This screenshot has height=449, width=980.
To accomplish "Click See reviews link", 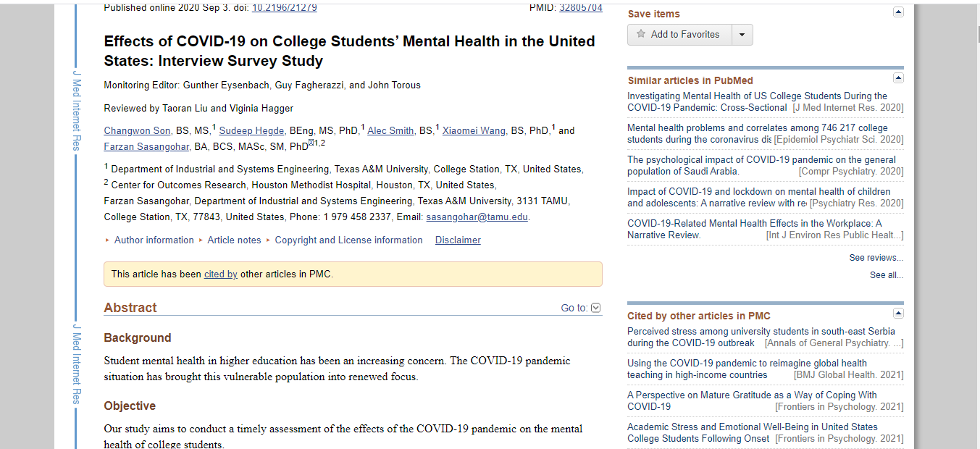I will pos(876,258).
